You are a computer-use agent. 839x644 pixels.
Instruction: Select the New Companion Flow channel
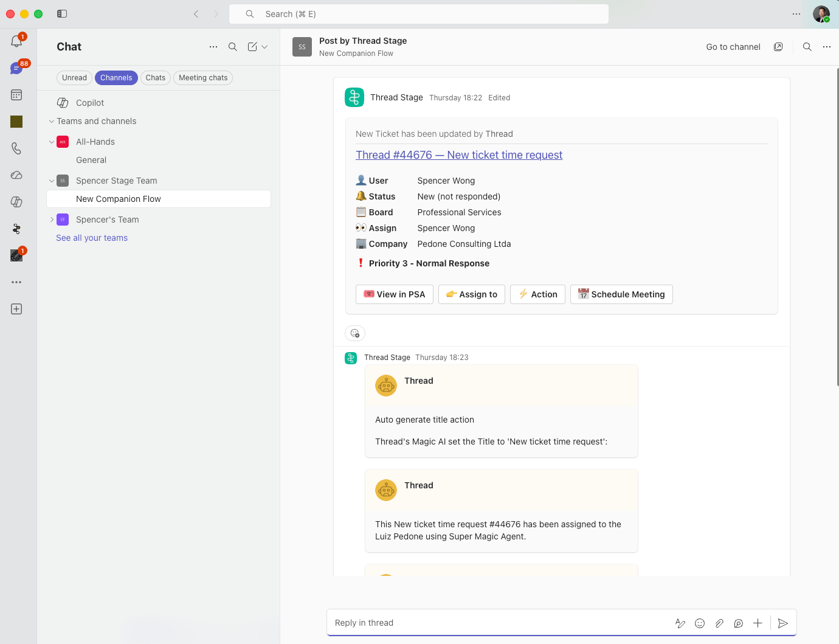pos(158,199)
